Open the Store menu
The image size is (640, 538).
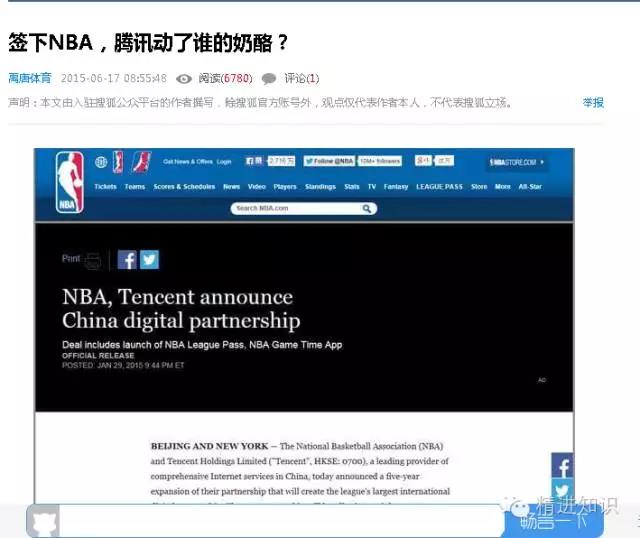(479, 187)
